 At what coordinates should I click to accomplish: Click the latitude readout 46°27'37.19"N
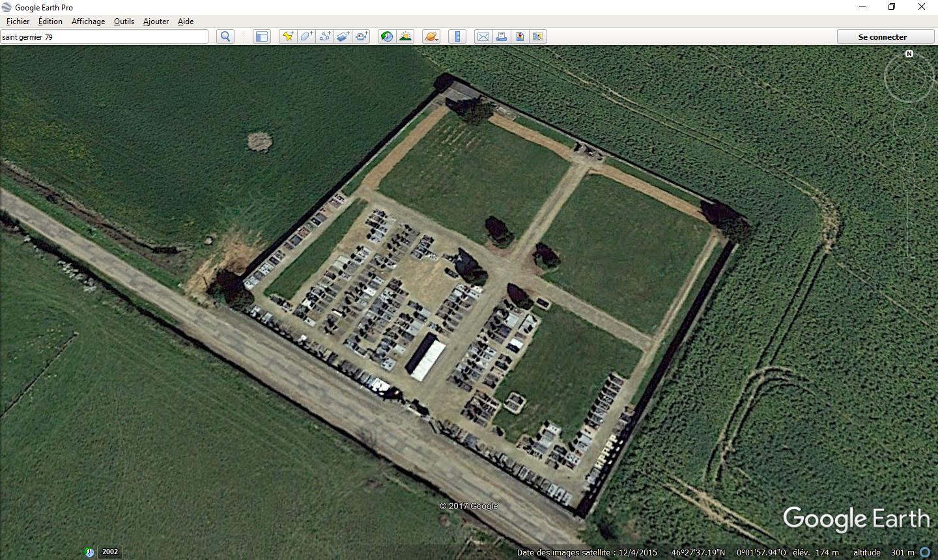click(698, 552)
